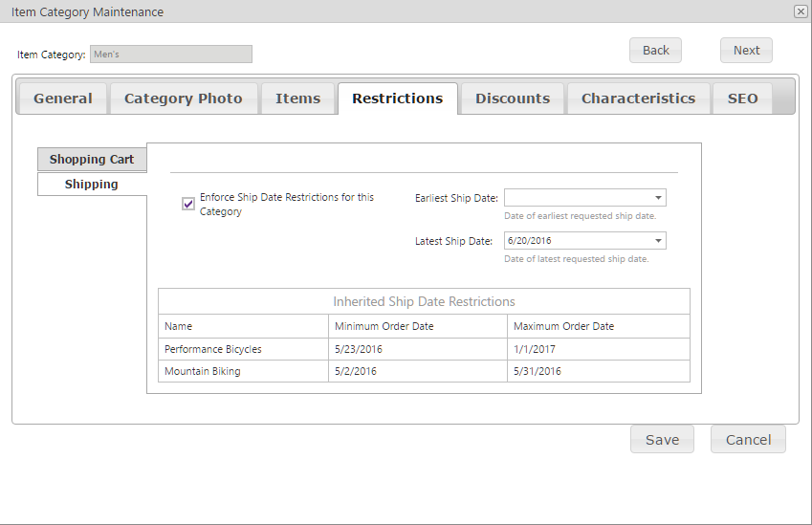Select the Mountain Biking row name

click(203, 371)
